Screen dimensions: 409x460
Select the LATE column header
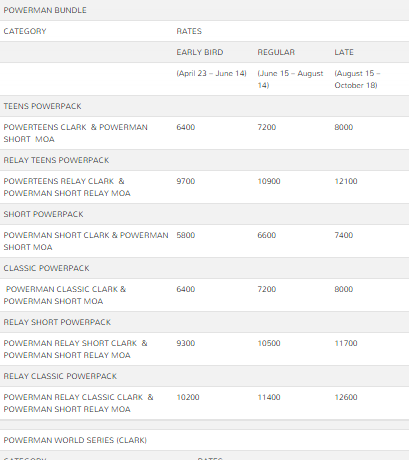344,52
